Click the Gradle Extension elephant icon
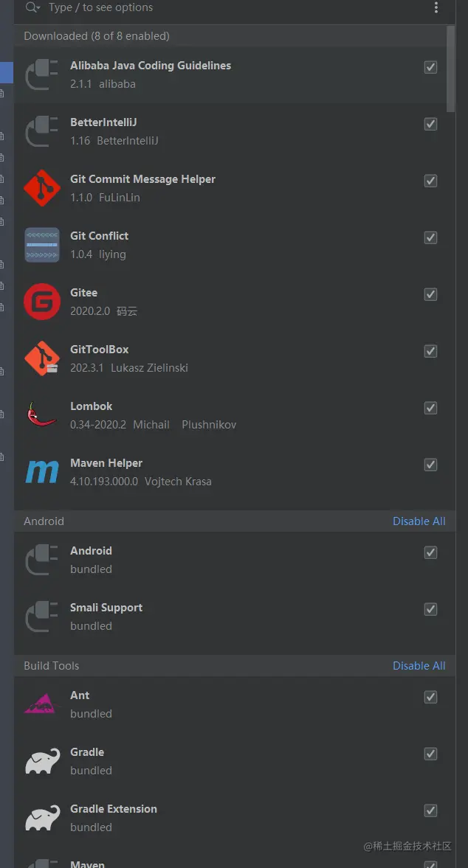 tap(42, 818)
